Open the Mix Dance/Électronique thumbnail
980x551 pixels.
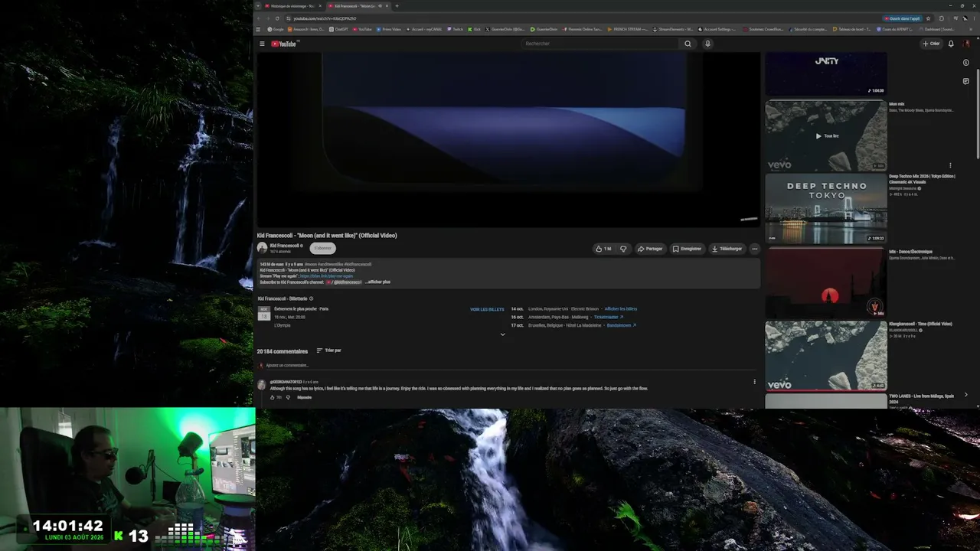click(826, 282)
